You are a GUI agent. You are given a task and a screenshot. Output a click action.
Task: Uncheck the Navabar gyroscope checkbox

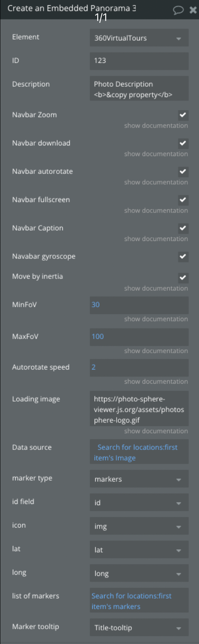(x=183, y=257)
